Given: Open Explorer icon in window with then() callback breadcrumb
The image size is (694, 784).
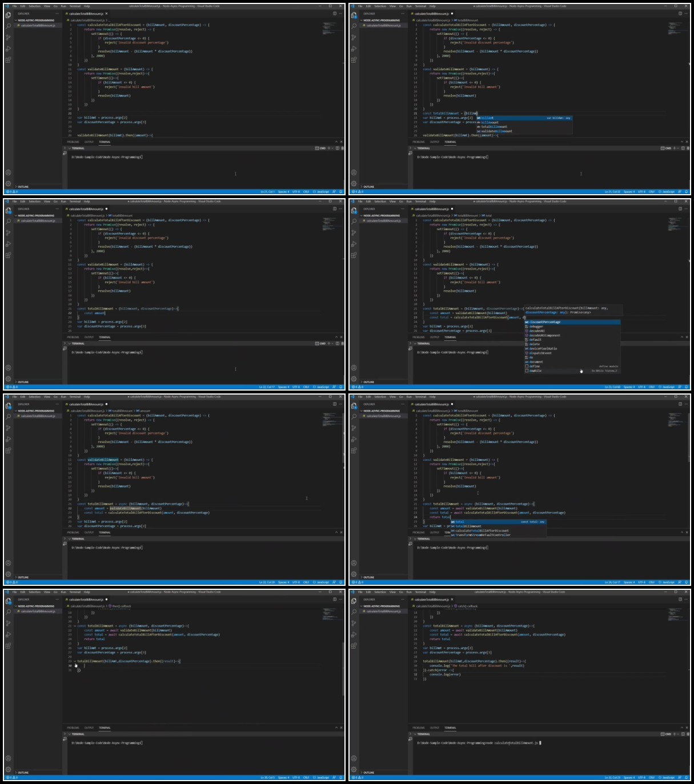Looking at the screenshot, I should click(x=9, y=601).
